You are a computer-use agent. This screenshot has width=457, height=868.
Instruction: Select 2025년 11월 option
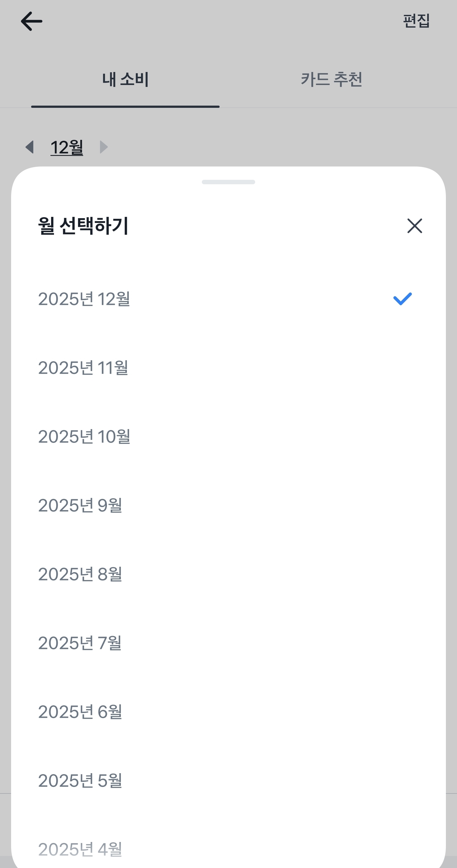pos(83,368)
